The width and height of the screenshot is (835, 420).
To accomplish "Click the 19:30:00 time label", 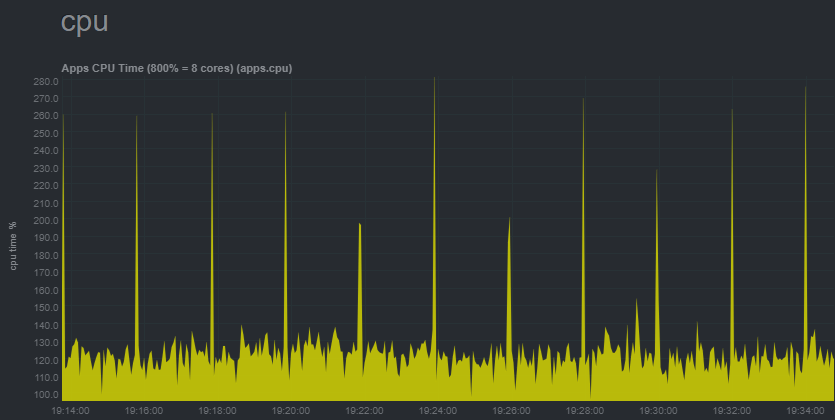I will click(x=658, y=410).
